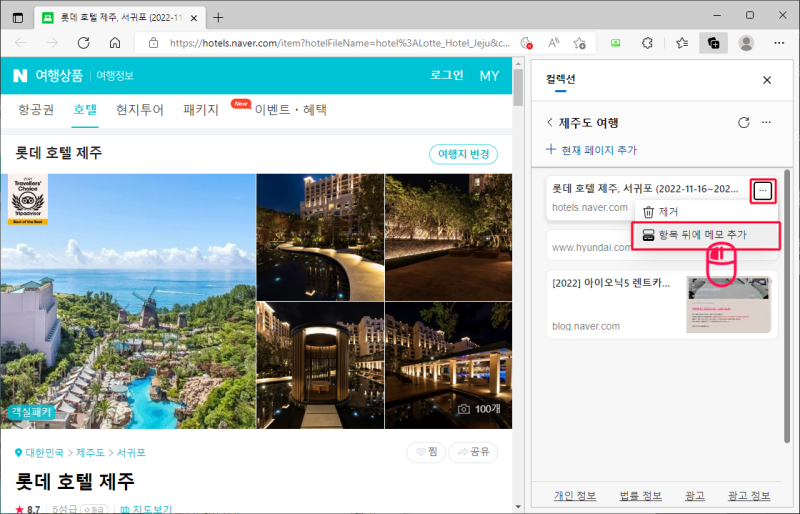This screenshot has height=514, width=800.
Task: Open 지도보기 map link
Action: 146,509
